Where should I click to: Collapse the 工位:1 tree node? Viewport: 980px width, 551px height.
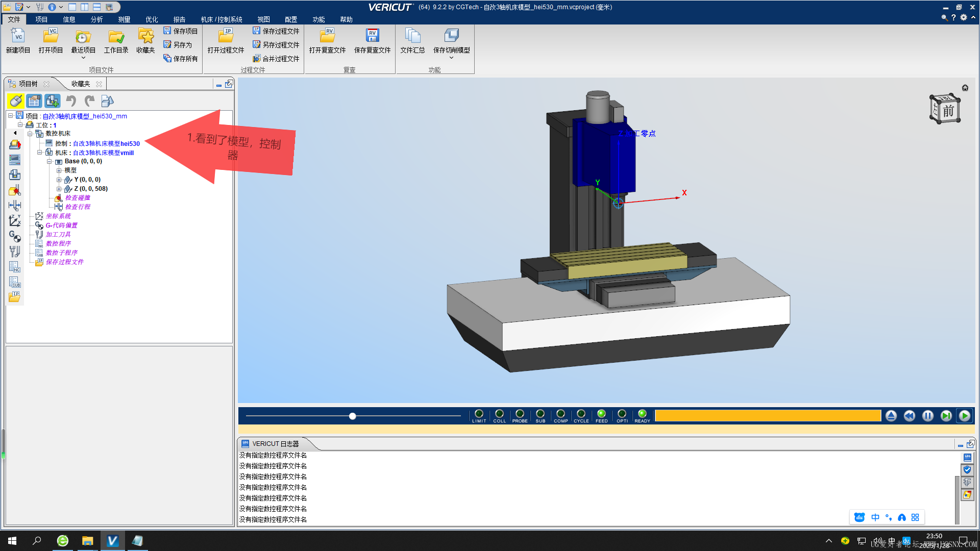pos(20,124)
